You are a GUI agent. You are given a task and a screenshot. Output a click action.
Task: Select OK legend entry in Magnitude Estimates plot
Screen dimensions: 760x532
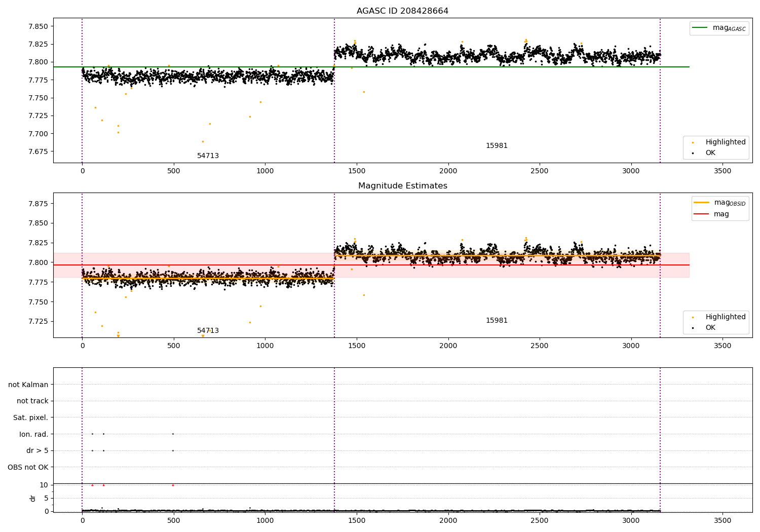point(704,328)
